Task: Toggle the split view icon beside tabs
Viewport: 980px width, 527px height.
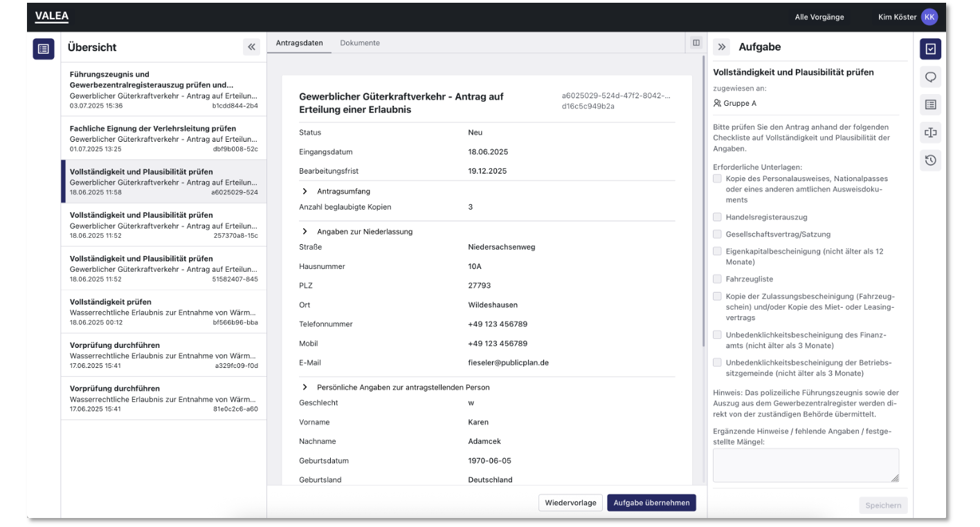Action: click(696, 43)
